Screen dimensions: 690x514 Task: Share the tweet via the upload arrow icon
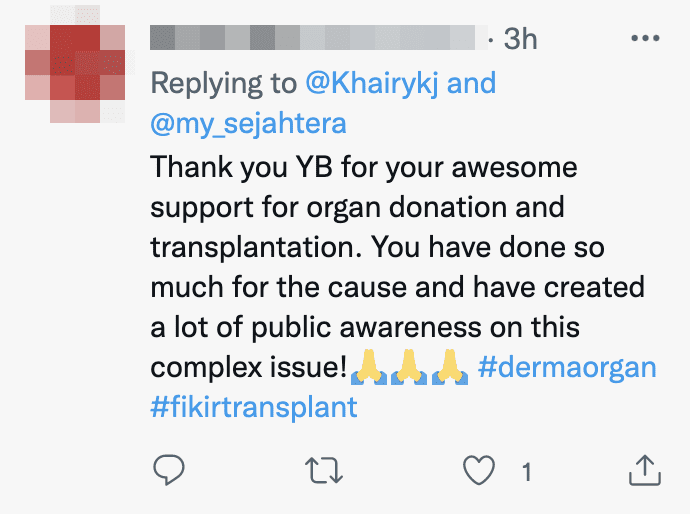point(645,470)
